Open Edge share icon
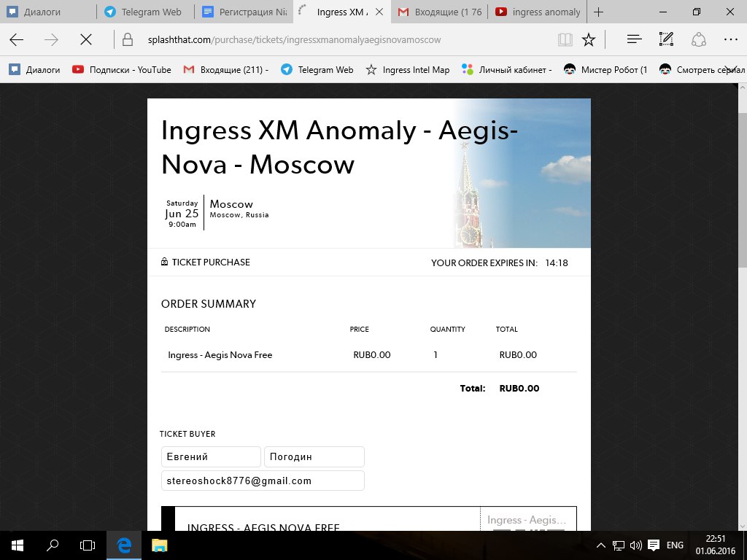This screenshot has width=747, height=560. pos(698,39)
